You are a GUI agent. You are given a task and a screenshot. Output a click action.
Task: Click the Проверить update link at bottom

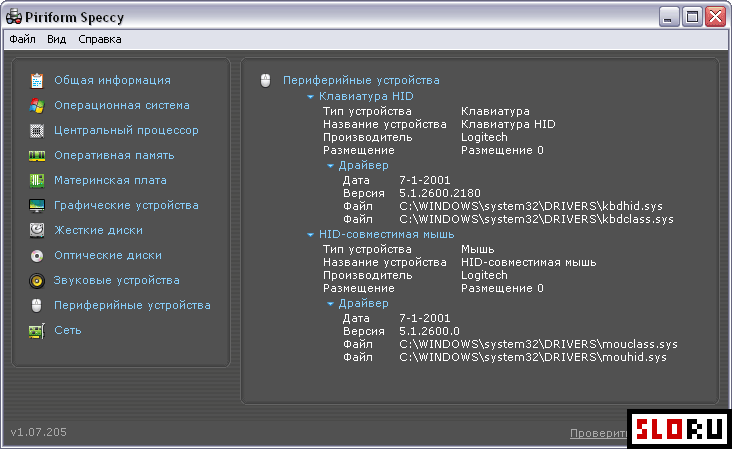598,434
